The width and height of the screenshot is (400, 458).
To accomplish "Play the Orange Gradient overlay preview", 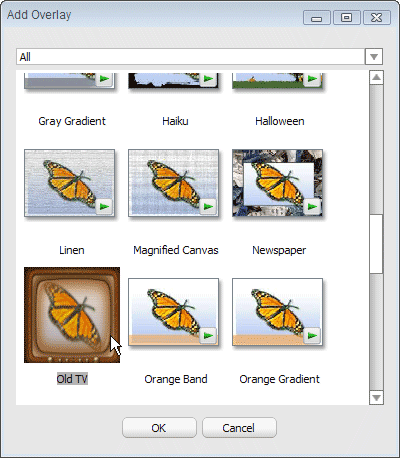I will coord(312,336).
